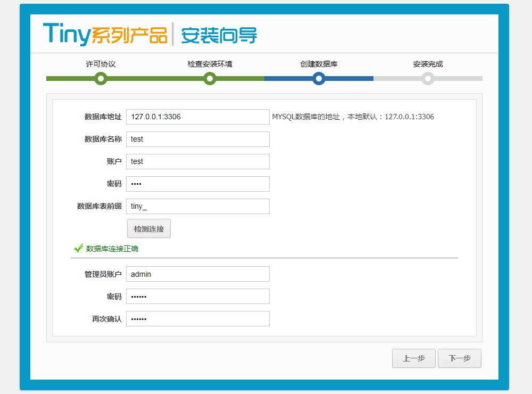Focus the database 账户 input field
Screen dimensions: 532x394
coord(198,162)
